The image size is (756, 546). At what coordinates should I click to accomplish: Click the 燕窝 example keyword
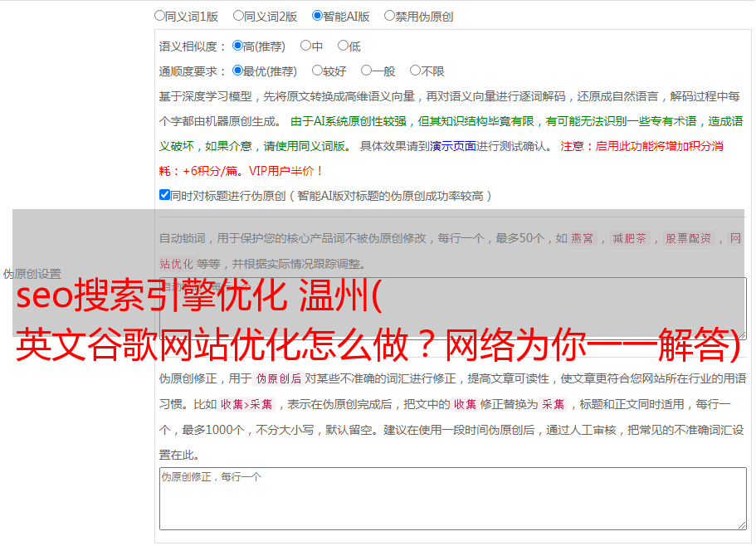click(582, 238)
